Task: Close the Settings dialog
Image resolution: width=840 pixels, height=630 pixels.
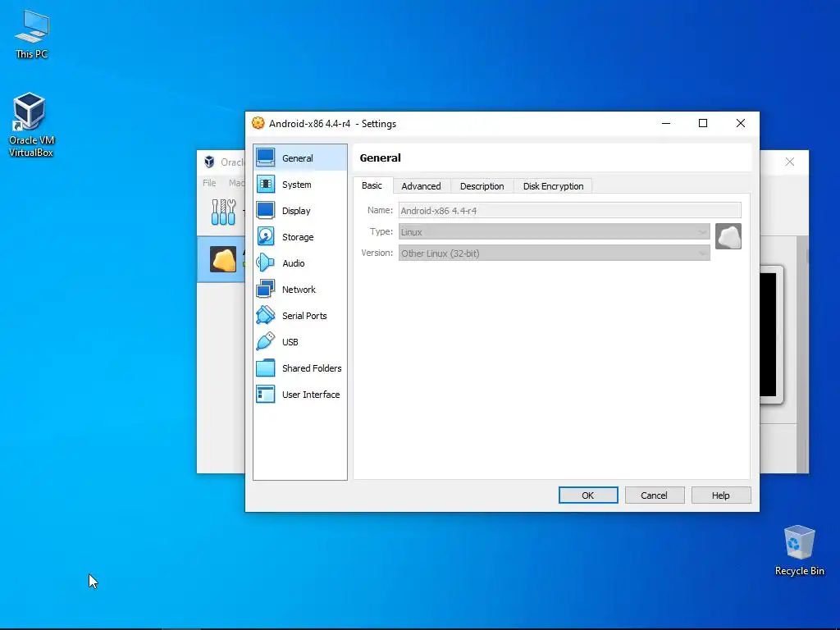Action: pyautogui.click(x=741, y=123)
